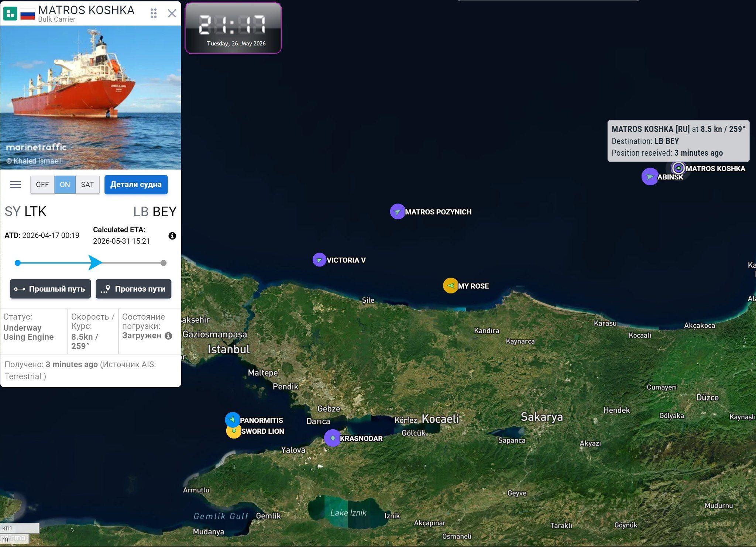This screenshot has height=547, width=756.
Task: Select the MATROS POZYNICH vessel marker
Action: click(x=397, y=211)
